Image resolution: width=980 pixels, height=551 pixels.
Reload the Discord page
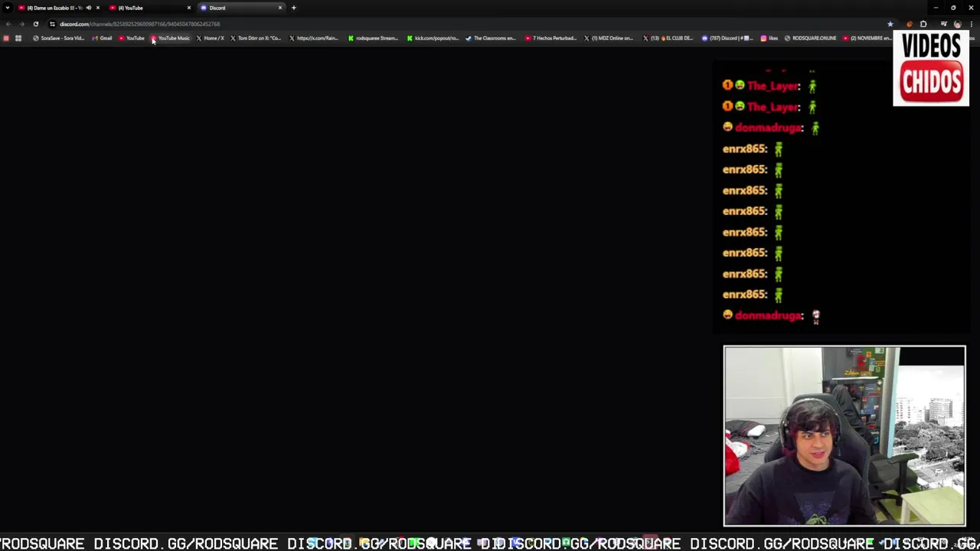(x=35, y=24)
